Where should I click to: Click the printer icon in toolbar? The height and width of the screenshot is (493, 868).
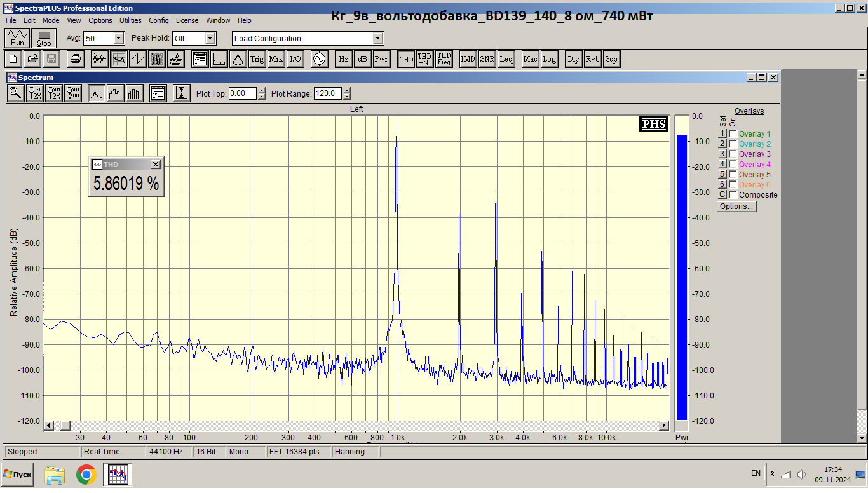(x=76, y=59)
